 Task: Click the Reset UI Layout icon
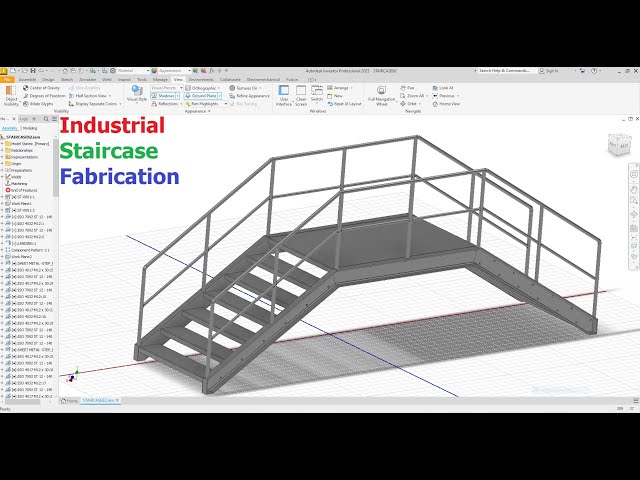[330, 104]
